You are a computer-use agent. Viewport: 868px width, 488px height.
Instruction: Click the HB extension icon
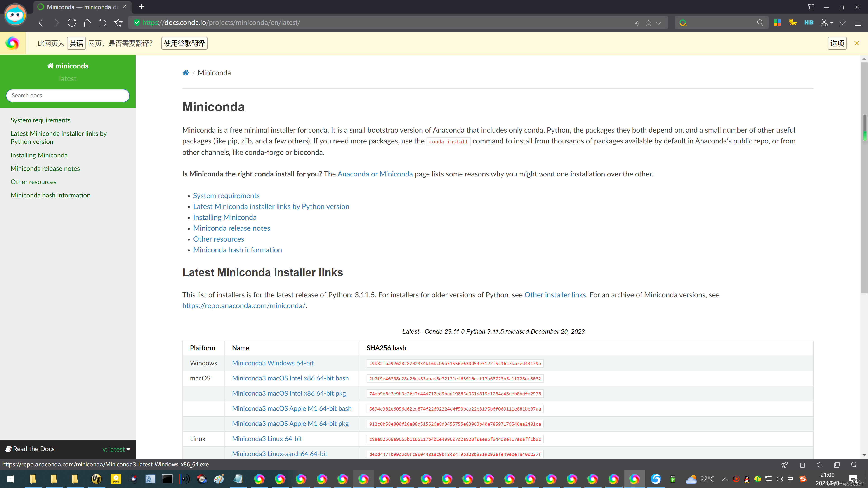809,23
